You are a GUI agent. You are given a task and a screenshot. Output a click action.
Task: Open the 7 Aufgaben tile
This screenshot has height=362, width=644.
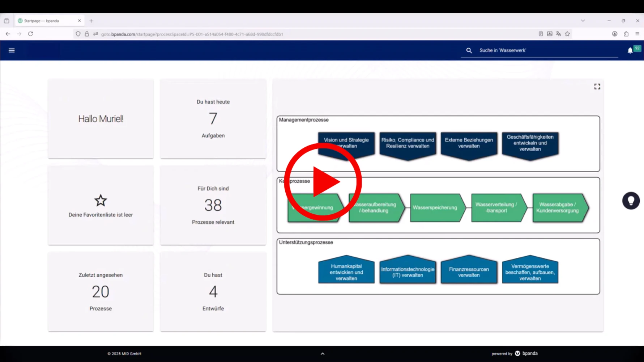point(213,119)
